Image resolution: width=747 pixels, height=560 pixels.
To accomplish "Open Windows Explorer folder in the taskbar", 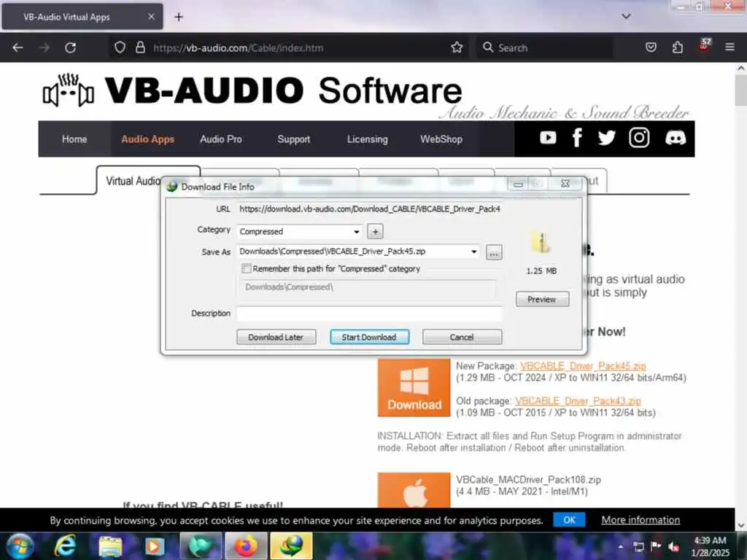I will 110,546.
